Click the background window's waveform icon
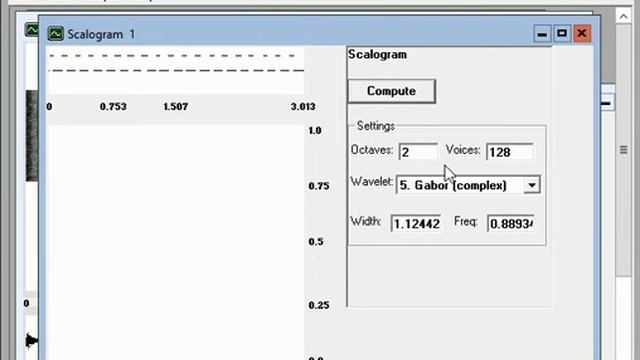640x360 pixels. point(32,30)
